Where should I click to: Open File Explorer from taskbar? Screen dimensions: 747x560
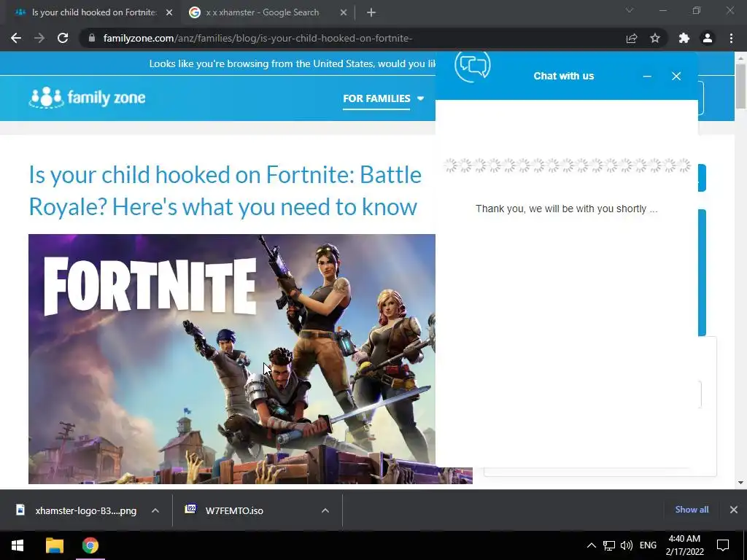pyautogui.click(x=54, y=545)
